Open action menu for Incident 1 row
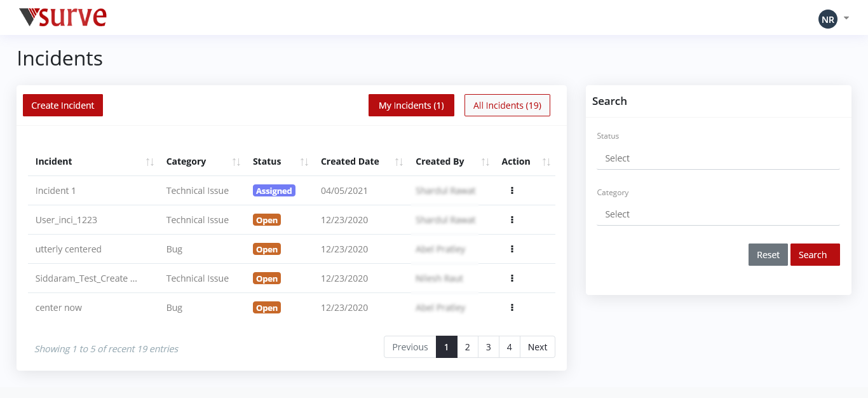Screen dimensions: 868x398 point(512,191)
